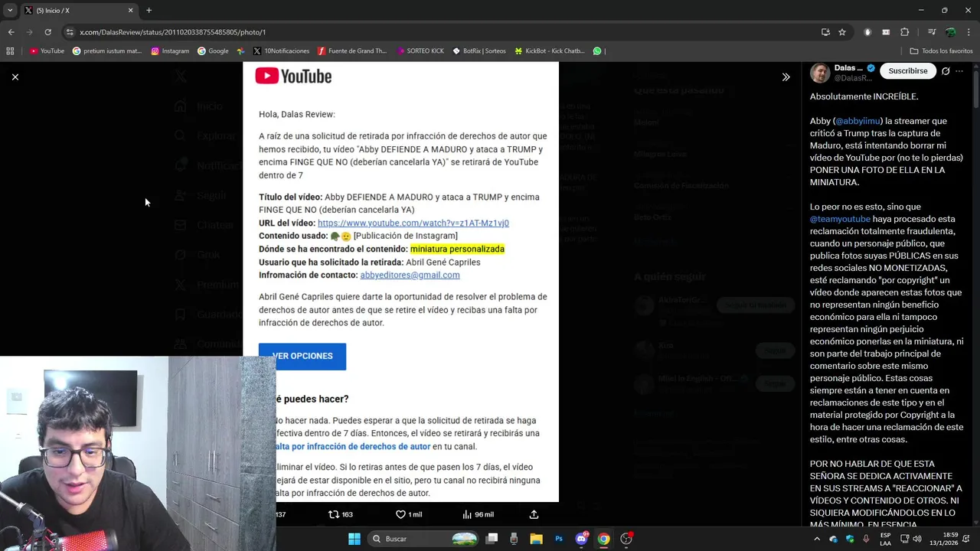Open the 'Fuente de Grand Th...' bookmark
The height and width of the screenshot is (551, 980).
(353, 51)
